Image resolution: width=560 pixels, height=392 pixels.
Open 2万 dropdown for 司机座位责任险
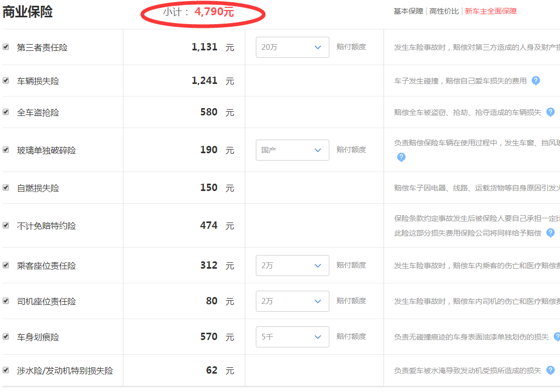click(x=292, y=301)
